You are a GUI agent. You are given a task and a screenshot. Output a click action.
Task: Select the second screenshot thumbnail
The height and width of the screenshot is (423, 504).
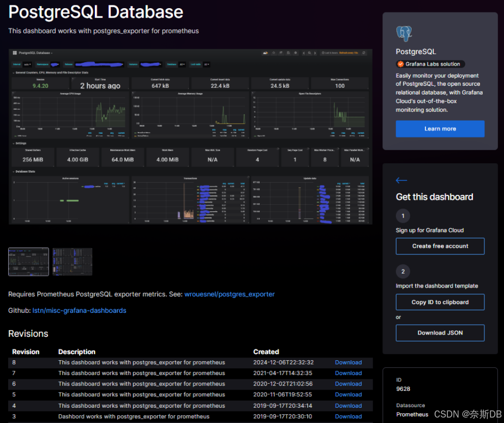click(x=73, y=261)
